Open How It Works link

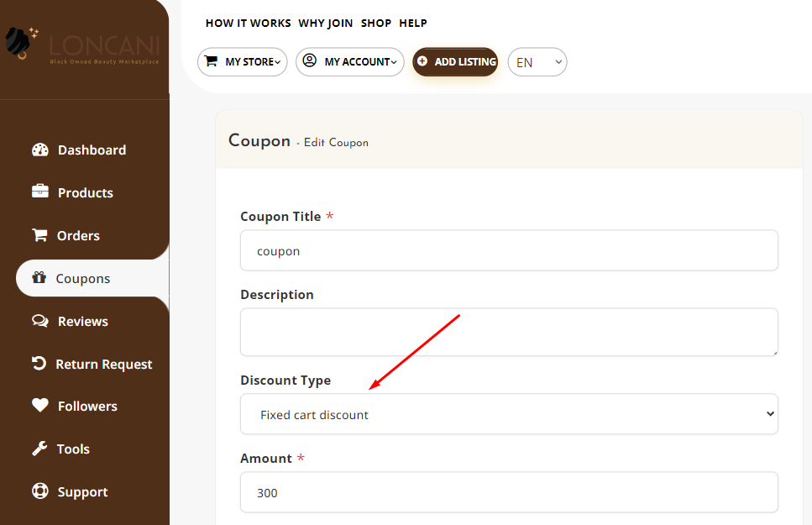(x=248, y=24)
